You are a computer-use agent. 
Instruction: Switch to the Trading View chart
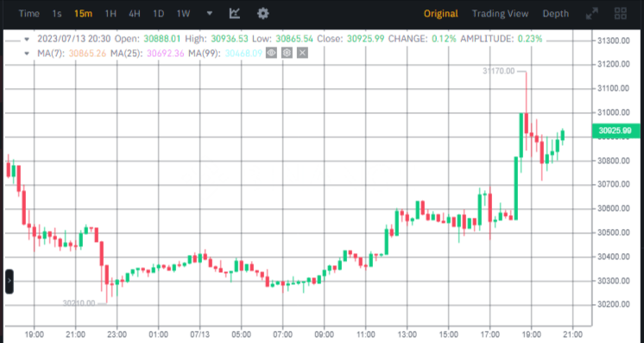pyautogui.click(x=500, y=14)
